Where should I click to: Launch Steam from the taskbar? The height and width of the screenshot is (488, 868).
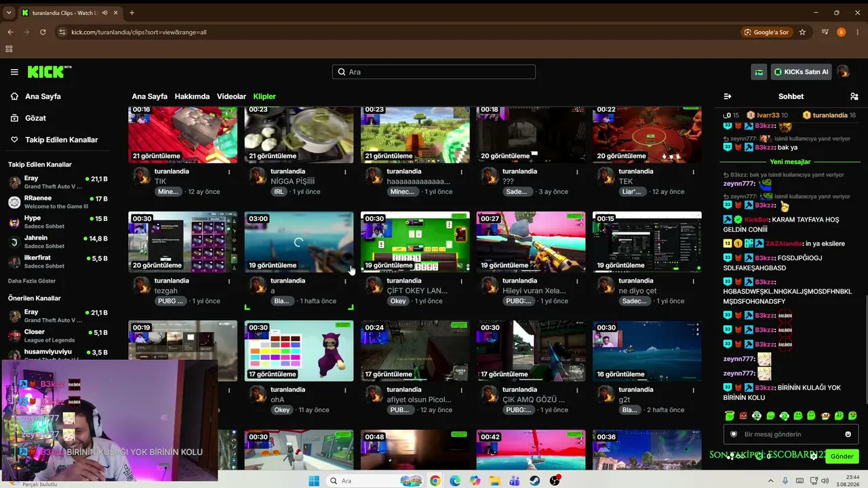tap(535, 481)
